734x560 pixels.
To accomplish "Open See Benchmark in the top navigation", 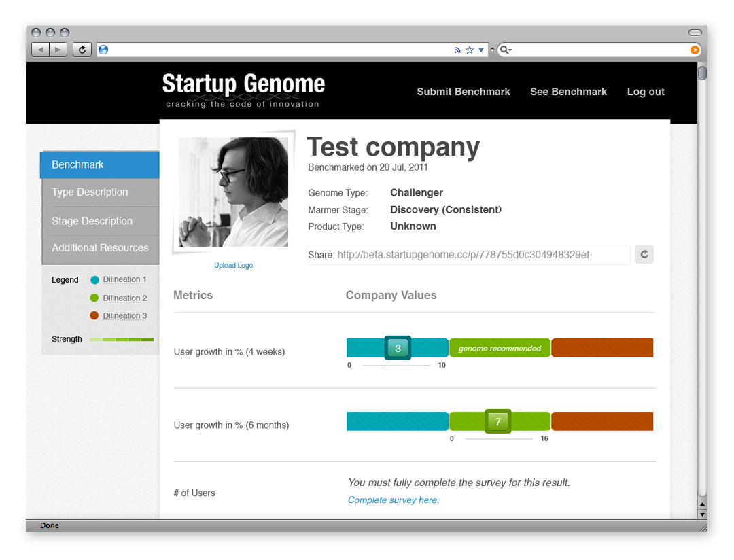I will click(568, 92).
